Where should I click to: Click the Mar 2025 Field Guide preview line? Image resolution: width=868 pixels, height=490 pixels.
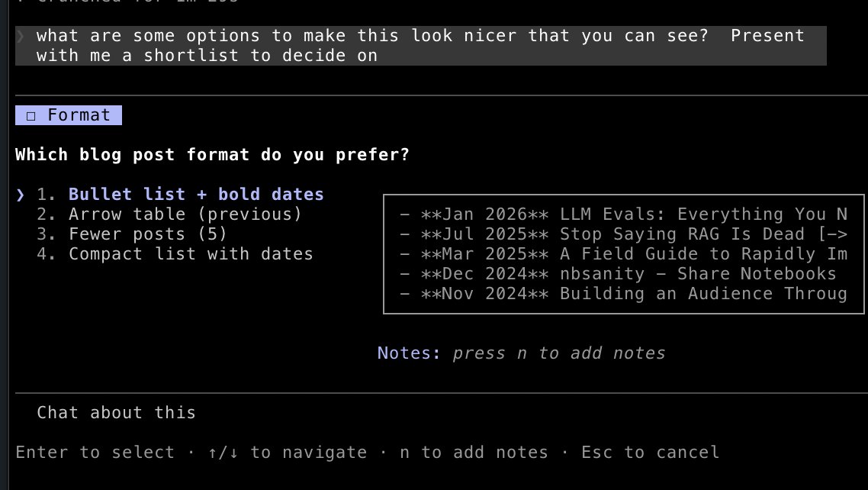point(622,254)
